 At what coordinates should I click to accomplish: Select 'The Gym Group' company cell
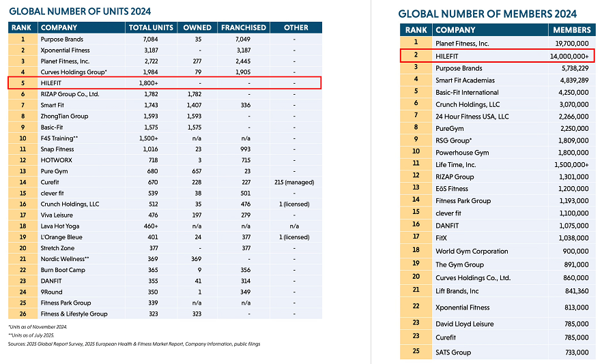pos(459,264)
